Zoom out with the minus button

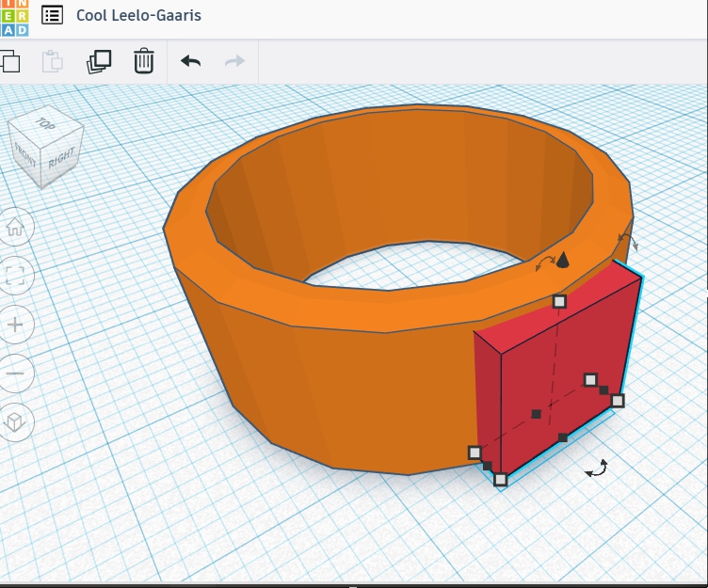coord(15,373)
